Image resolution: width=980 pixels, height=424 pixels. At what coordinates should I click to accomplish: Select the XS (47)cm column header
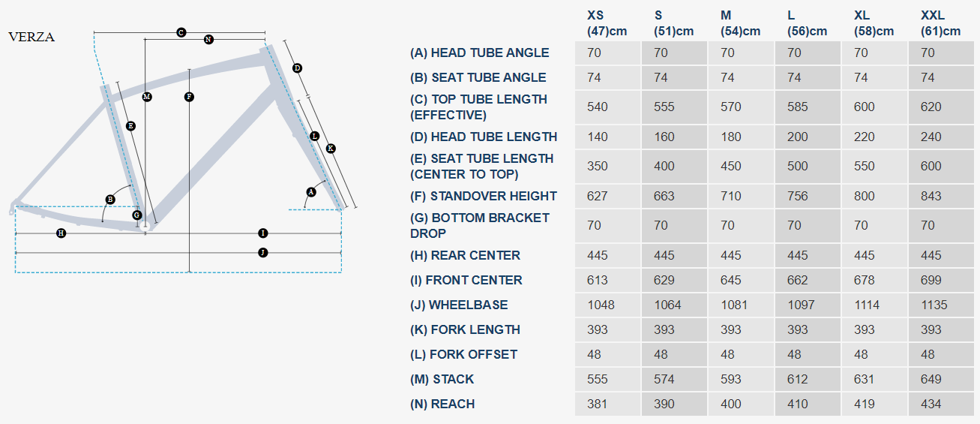[x=607, y=23]
